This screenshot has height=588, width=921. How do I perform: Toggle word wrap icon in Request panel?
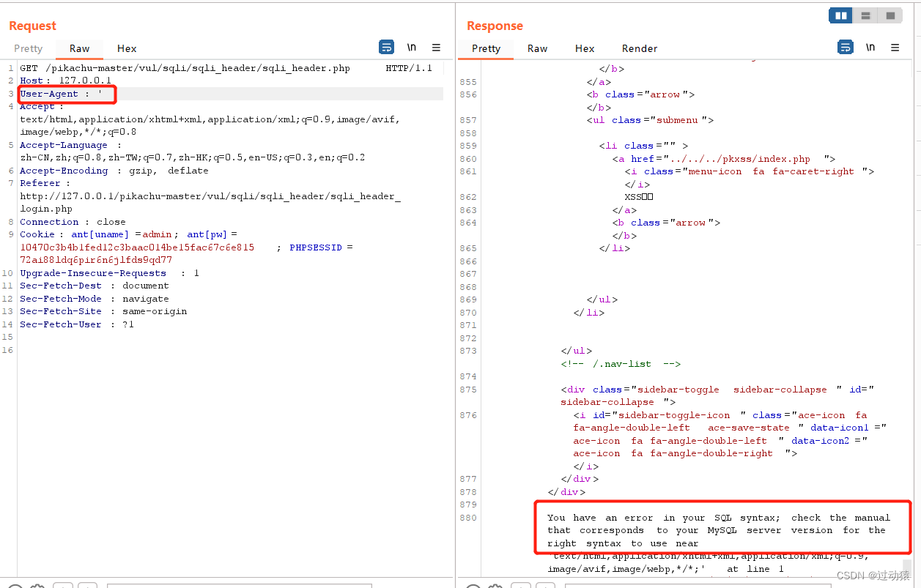[x=386, y=48]
